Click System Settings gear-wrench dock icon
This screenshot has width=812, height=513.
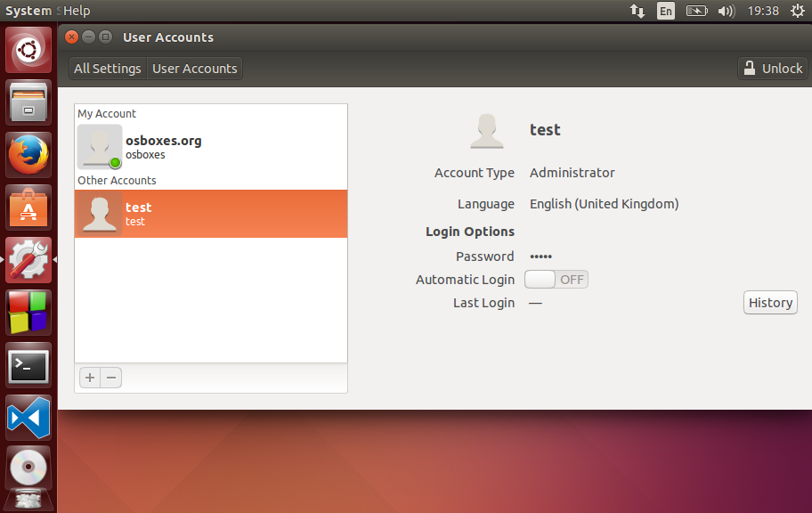tap(28, 260)
